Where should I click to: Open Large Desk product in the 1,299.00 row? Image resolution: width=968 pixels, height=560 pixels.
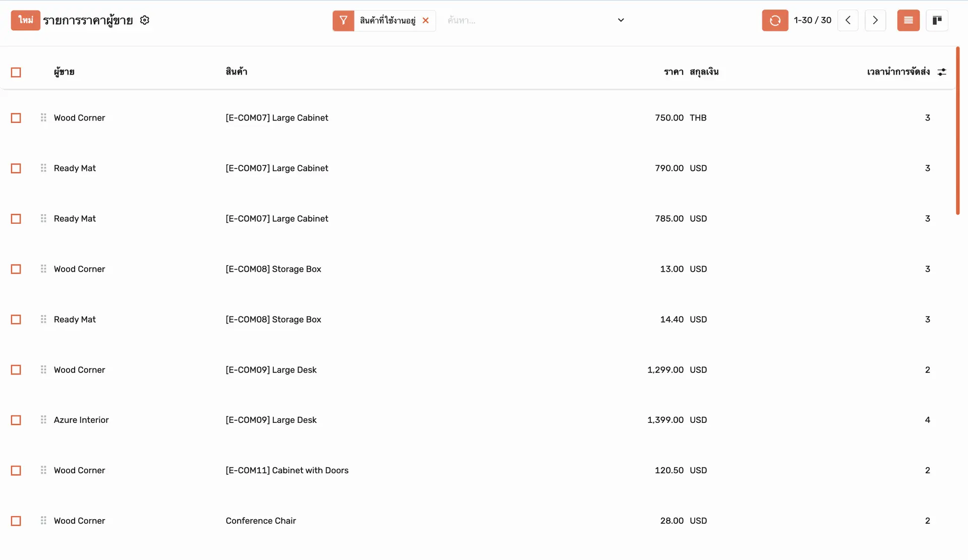coord(271,369)
